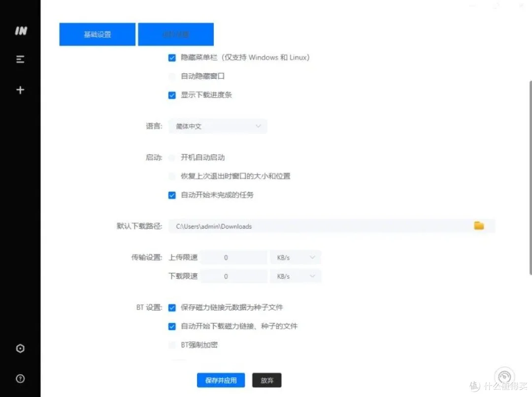Click the 上传限速 value input field
Screen dimensions: 532x397
coord(234,258)
